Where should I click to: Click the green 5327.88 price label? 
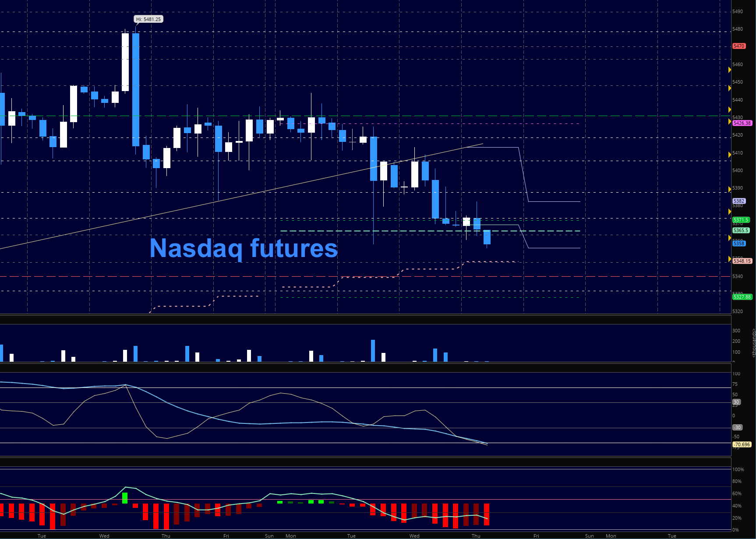tap(742, 297)
